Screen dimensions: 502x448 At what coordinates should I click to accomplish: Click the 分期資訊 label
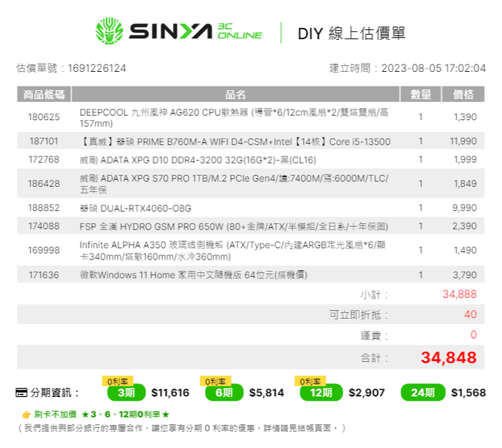54,393
